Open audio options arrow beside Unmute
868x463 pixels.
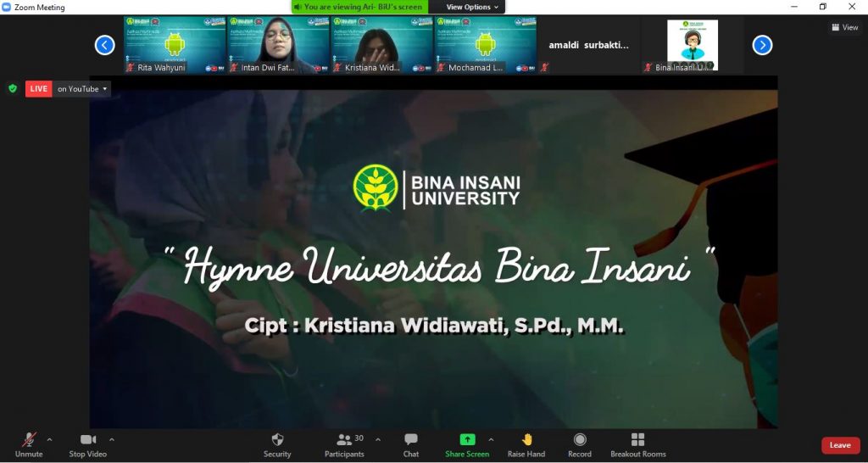pyautogui.click(x=49, y=440)
